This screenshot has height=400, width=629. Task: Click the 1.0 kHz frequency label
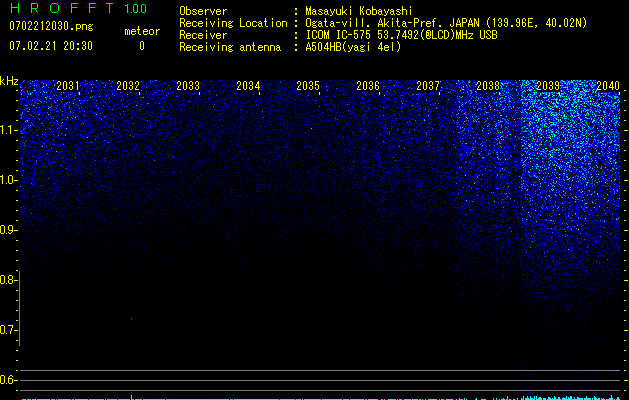coord(8,180)
